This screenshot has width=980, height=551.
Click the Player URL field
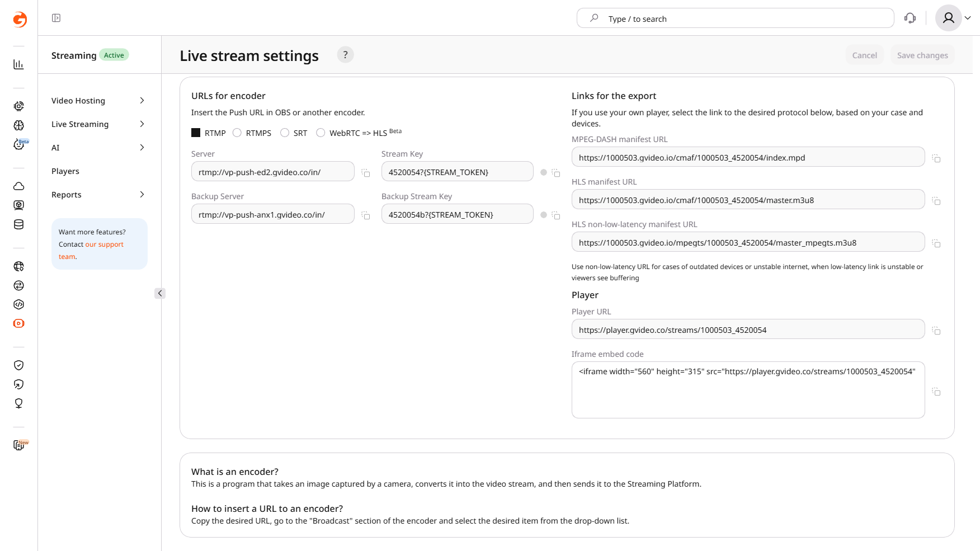(748, 329)
